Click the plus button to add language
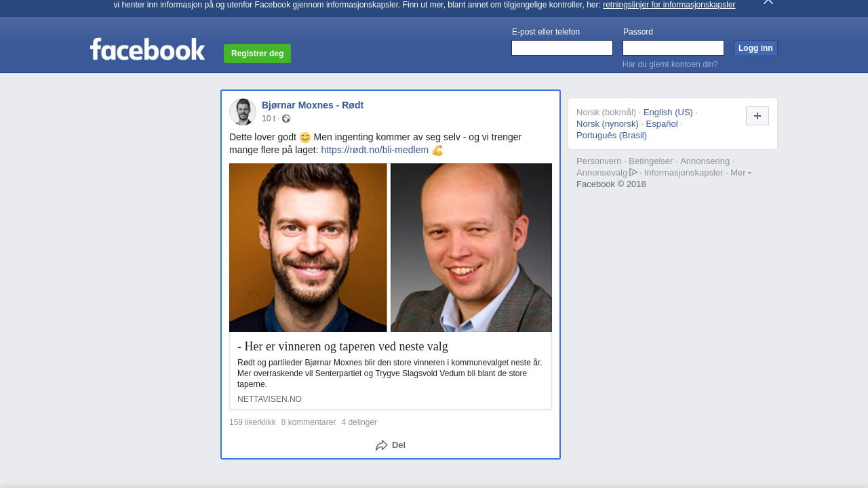The height and width of the screenshot is (488, 868). pos(757,116)
